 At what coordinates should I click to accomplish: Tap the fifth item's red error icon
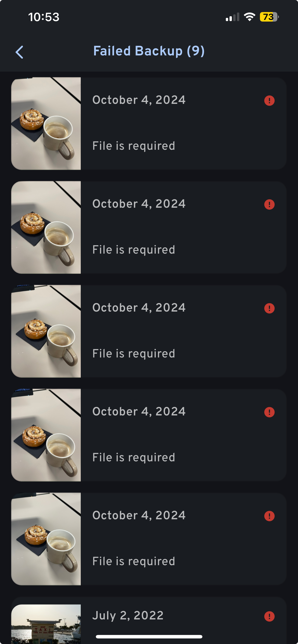click(x=269, y=516)
